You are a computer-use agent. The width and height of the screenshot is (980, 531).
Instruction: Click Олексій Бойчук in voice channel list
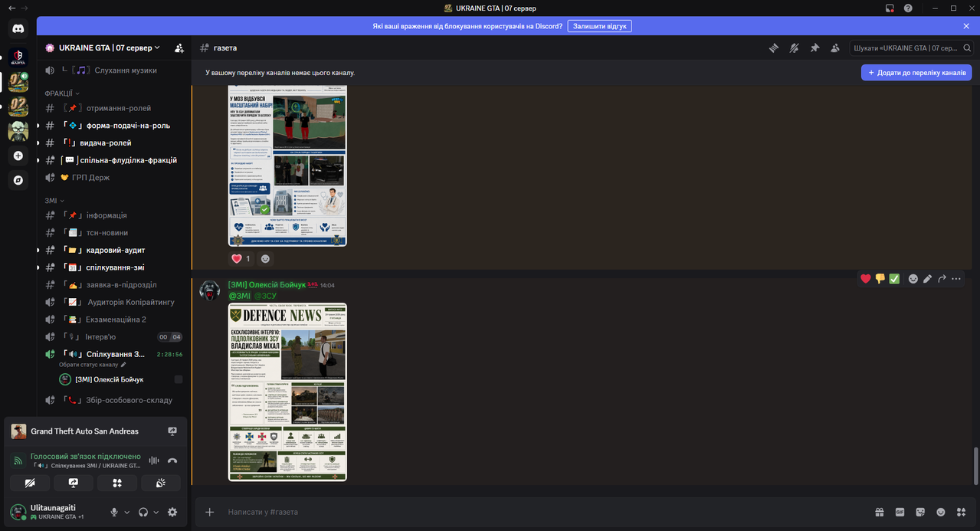coord(109,379)
